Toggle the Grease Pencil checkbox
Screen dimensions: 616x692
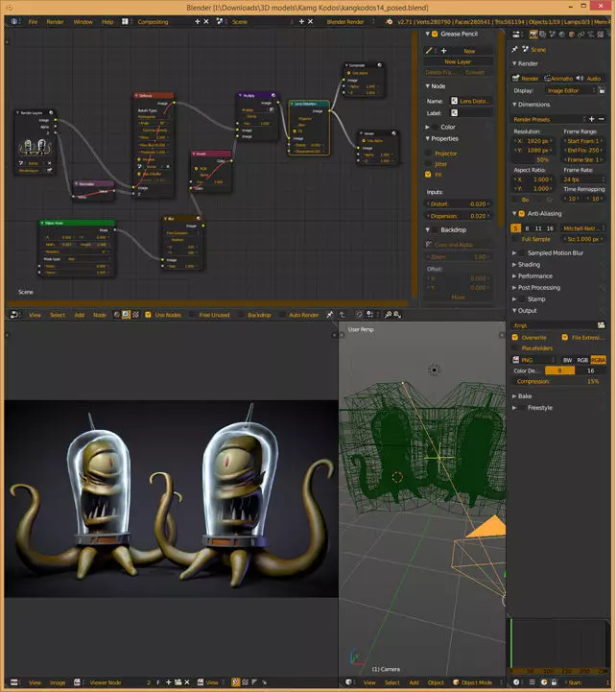point(435,34)
